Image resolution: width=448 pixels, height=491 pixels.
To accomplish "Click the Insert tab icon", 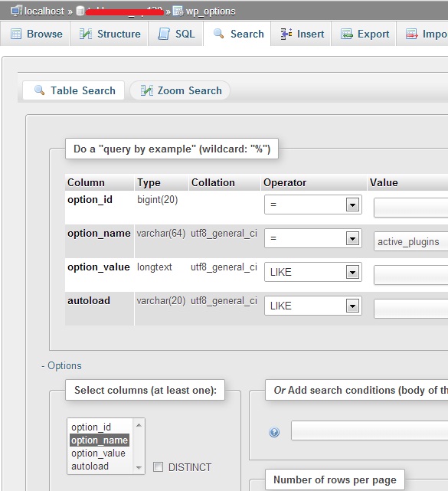I will tap(286, 34).
